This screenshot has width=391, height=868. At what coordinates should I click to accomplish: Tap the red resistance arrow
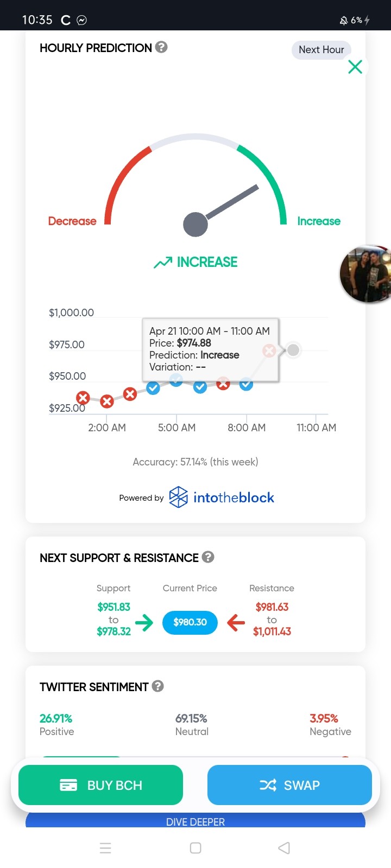pos(236,622)
